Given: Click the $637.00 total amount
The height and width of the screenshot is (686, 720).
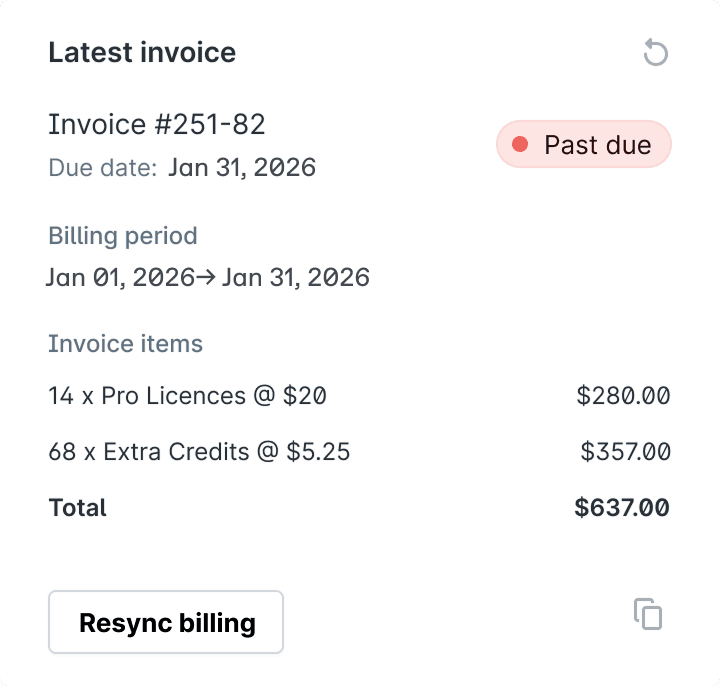Looking at the screenshot, I should click(622, 507).
